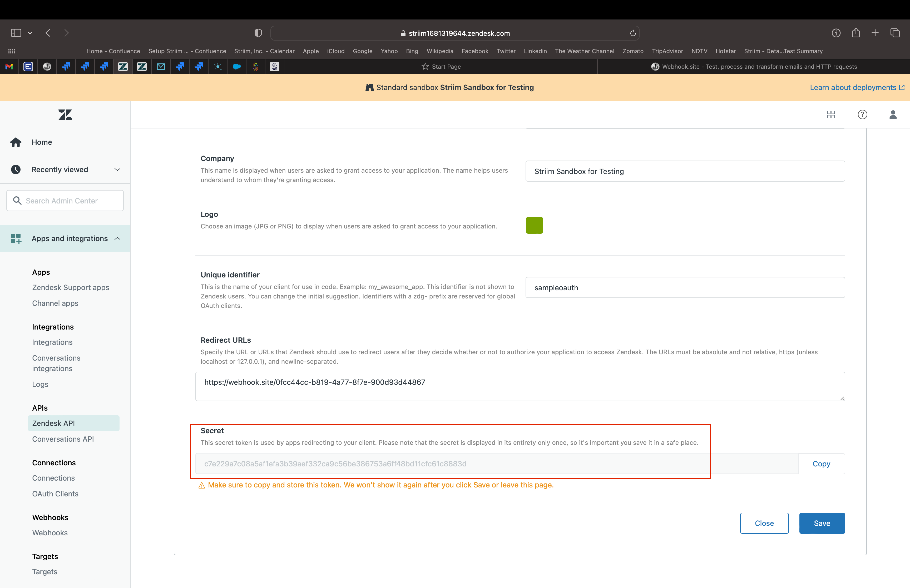
Task: Click the Start Page star item
Action: (x=441, y=66)
